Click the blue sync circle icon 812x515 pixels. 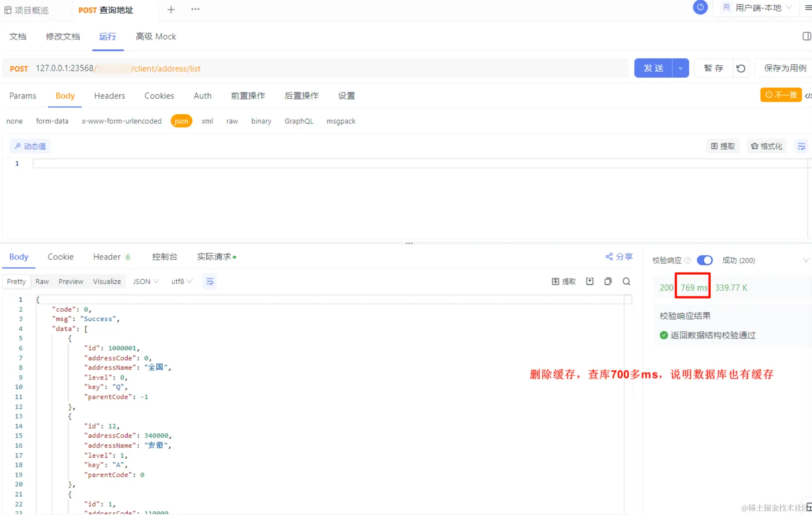700,8
